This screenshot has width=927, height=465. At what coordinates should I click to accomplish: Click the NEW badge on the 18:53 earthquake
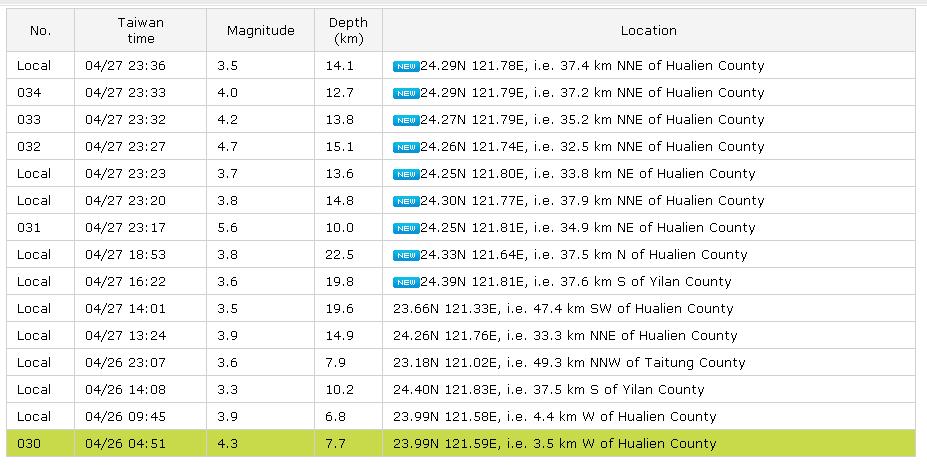coord(405,255)
